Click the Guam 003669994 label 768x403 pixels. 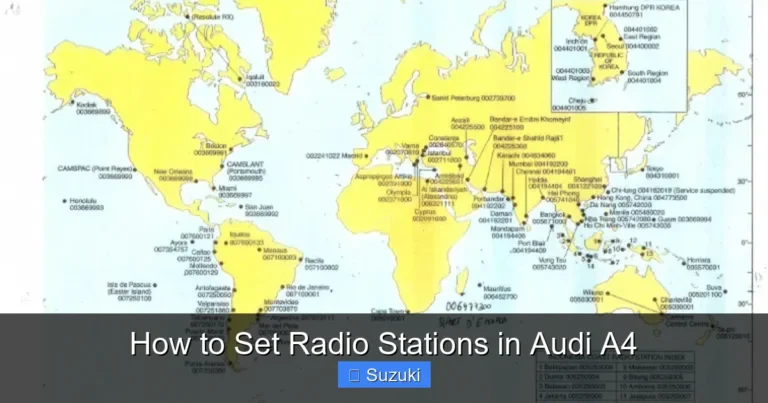click(685, 219)
